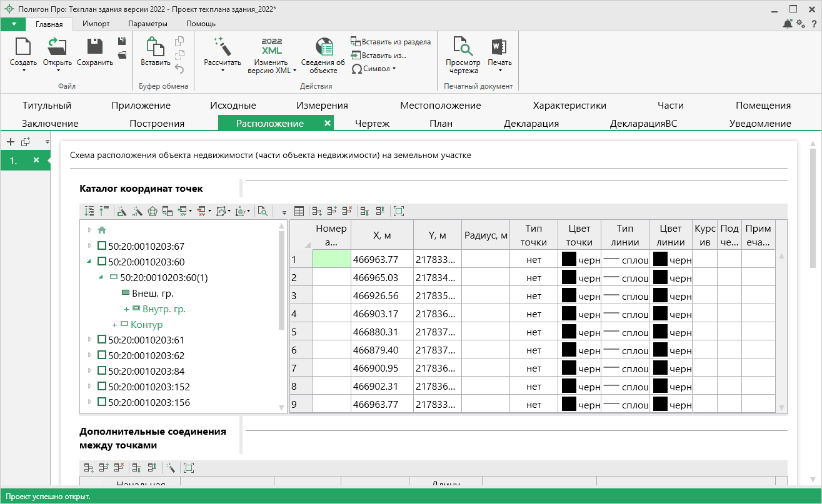The height and width of the screenshot is (504, 822).
Task: Tick the box next to 50:20:0010203:152
Action: click(x=102, y=387)
